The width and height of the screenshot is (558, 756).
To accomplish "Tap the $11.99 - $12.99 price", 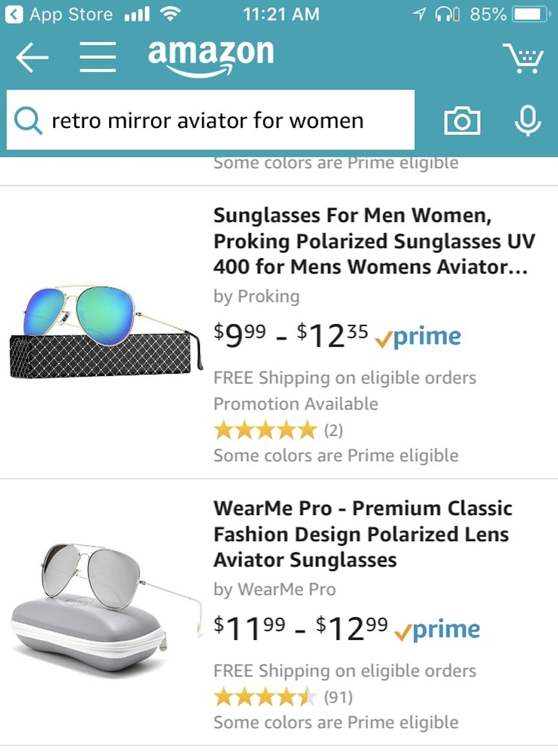I will [301, 629].
